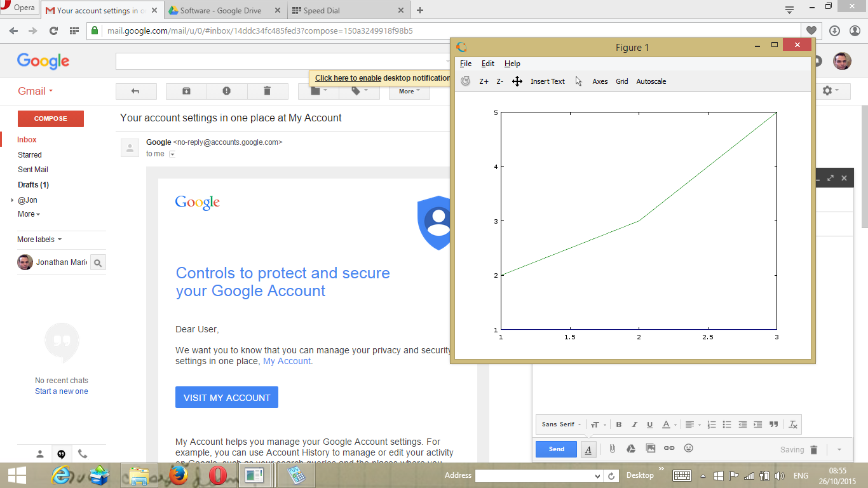The height and width of the screenshot is (488, 868).
Task: Click the Internet Explorer taskbar icon
Action: [x=61, y=475]
